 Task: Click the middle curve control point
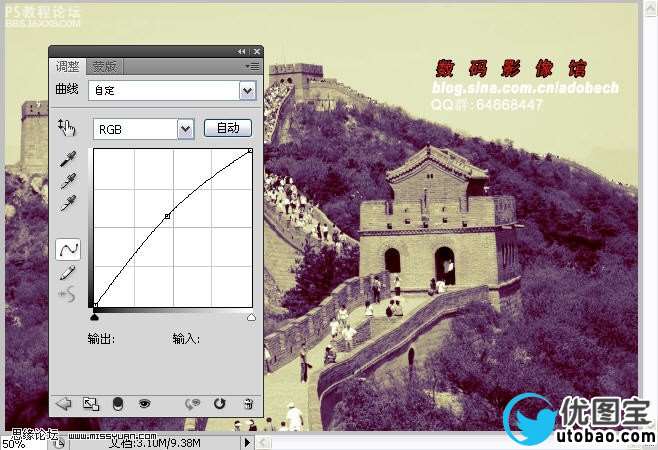167,216
